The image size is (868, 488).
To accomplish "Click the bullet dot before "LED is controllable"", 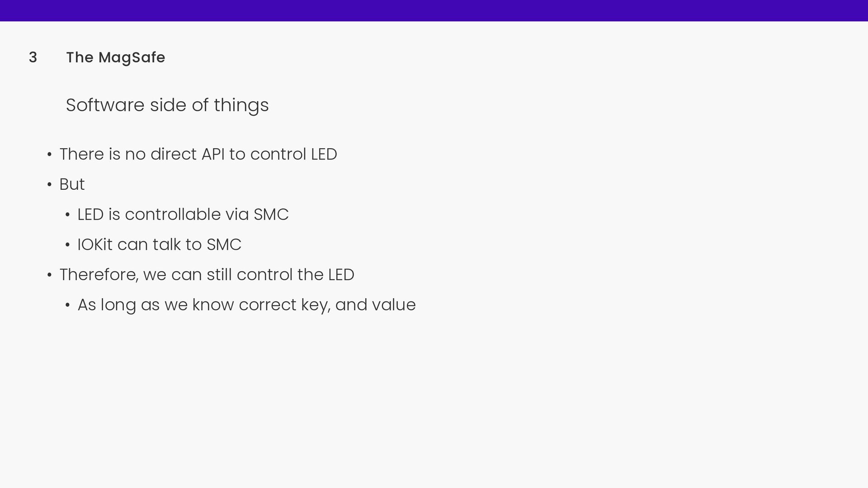I will (x=67, y=215).
